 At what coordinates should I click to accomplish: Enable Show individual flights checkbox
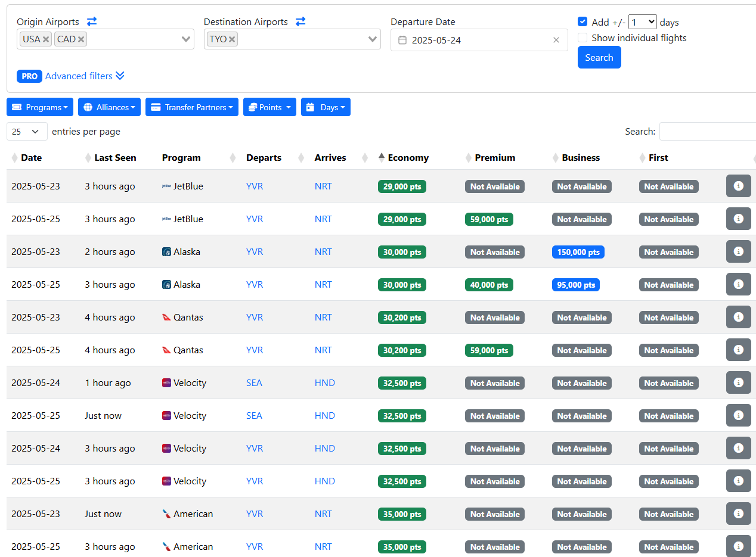(x=583, y=38)
